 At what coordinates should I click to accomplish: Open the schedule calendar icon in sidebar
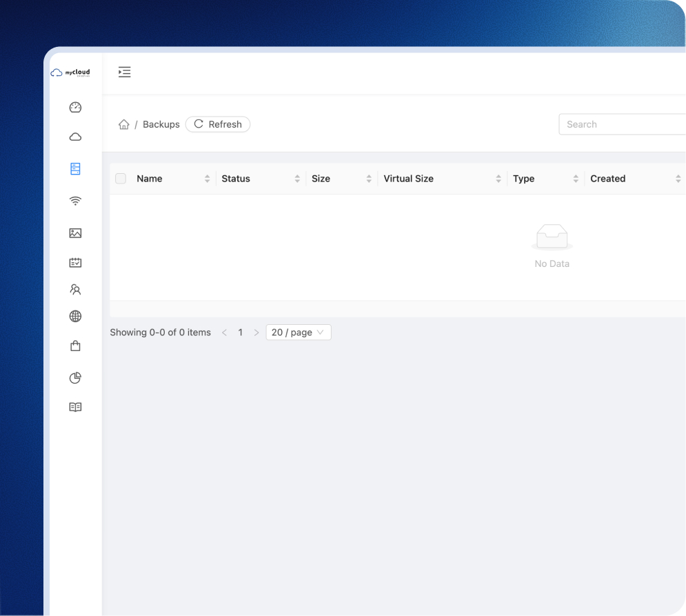[75, 262]
